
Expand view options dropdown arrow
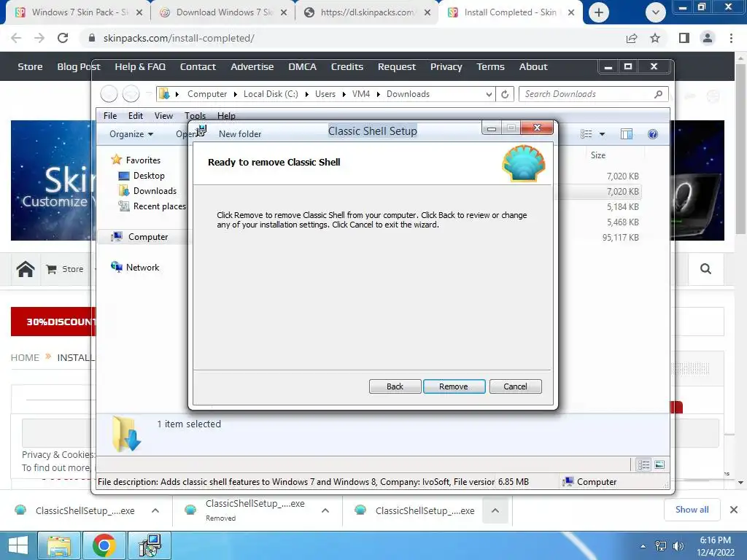tap(602, 134)
